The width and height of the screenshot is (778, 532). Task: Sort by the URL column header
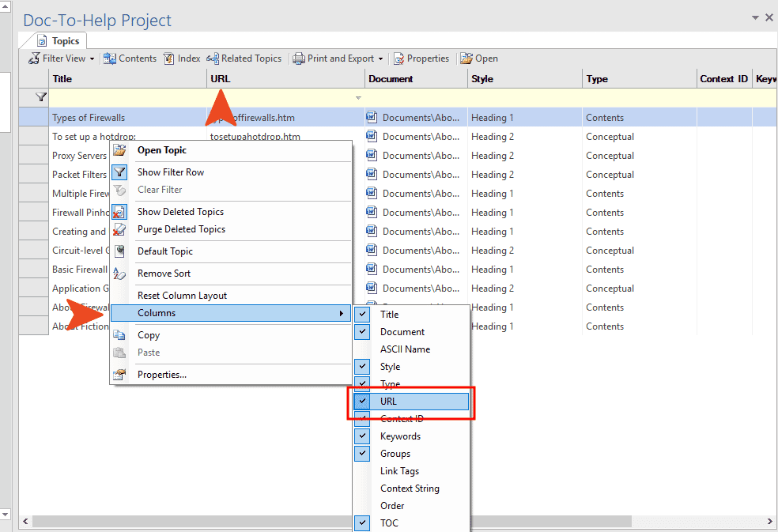point(285,79)
